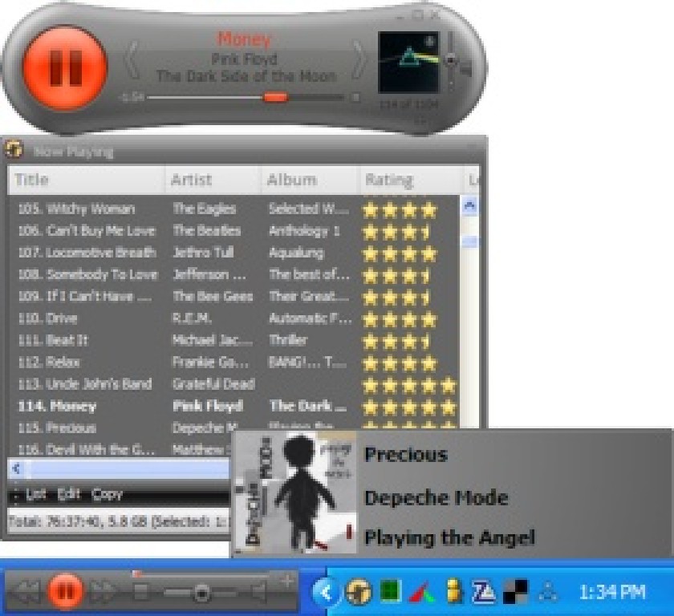Click Precious title in track popup
Viewport: 674px width, 616px height.
[x=406, y=455]
